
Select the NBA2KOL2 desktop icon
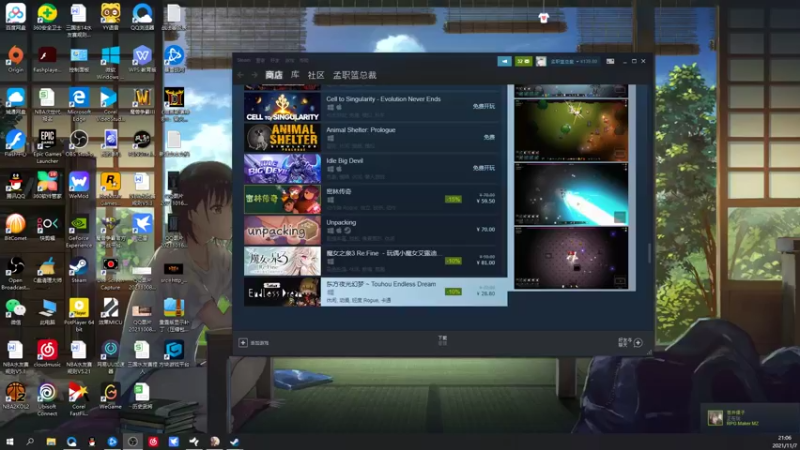(x=15, y=396)
